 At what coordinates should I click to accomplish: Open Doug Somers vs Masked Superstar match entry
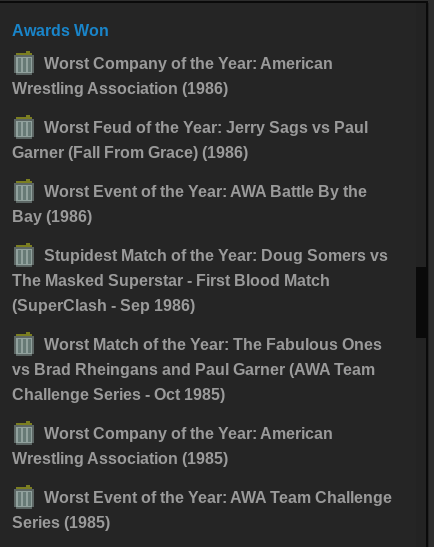[200, 280]
